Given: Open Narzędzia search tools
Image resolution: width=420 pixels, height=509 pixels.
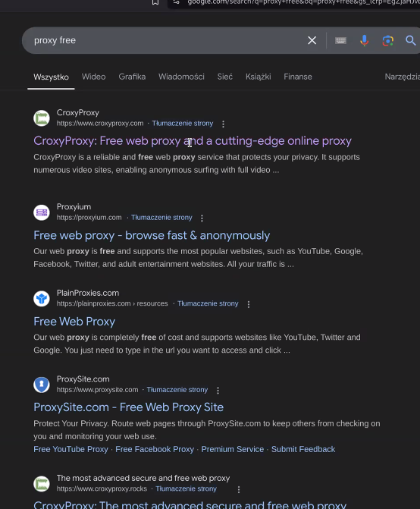Looking at the screenshot, I should click(402, 77).
